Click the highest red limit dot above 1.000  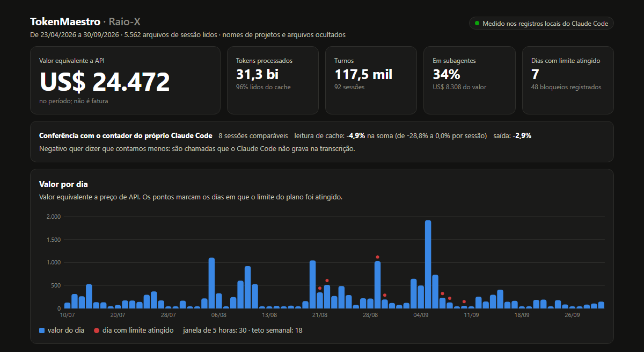[378, 257]
